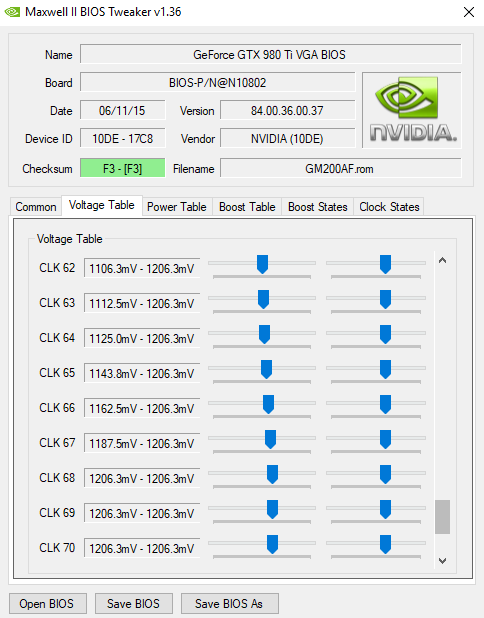Close the Maxwell II BIOS Tweaker window
484x618 pixels.
[469, 12]
